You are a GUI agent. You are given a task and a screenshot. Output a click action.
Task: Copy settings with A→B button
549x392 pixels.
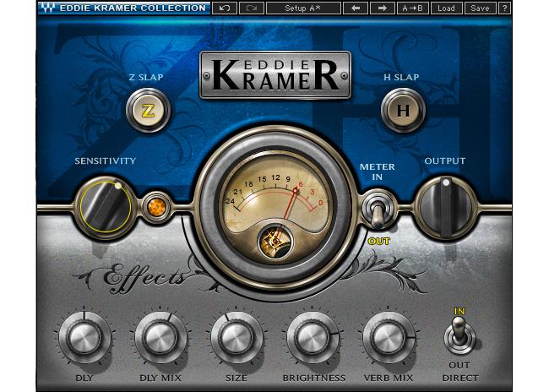click(x=414, y=8)
